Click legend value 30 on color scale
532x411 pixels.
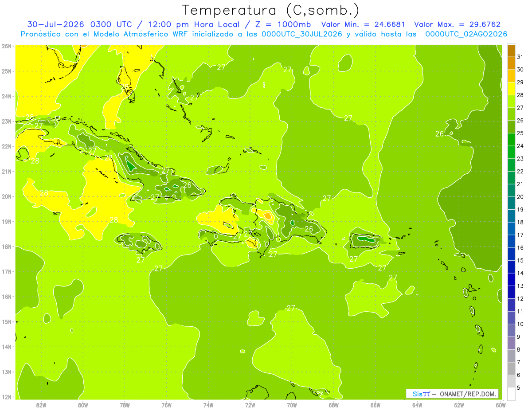520,70
